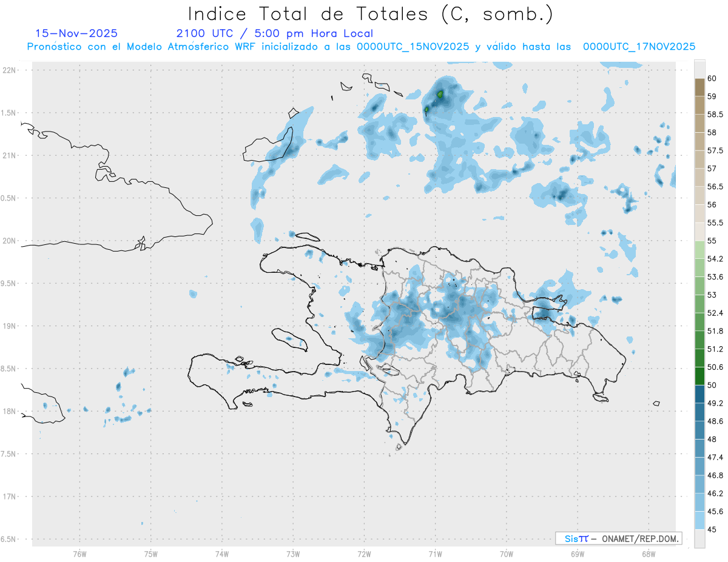
Task: Click the longitude label '72W'
Action: (x=364, y=554)
